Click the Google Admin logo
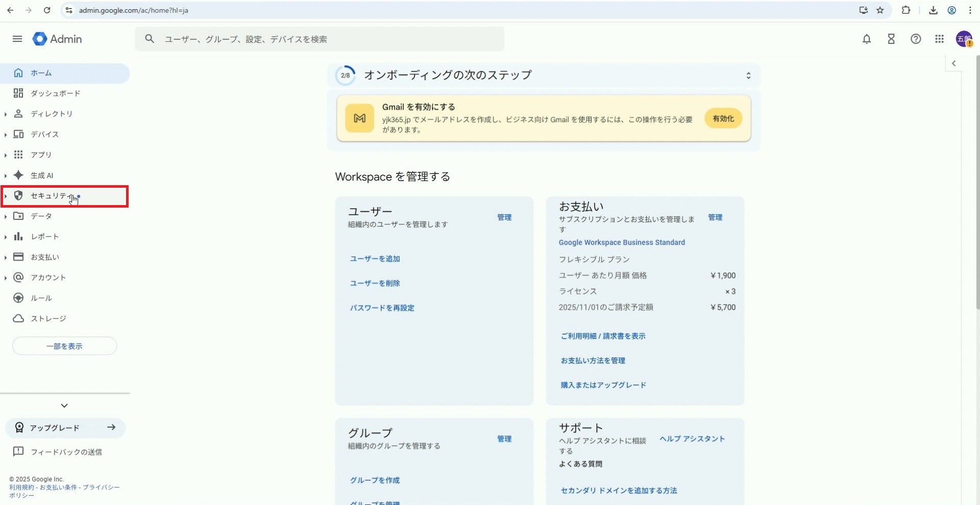 57,39
